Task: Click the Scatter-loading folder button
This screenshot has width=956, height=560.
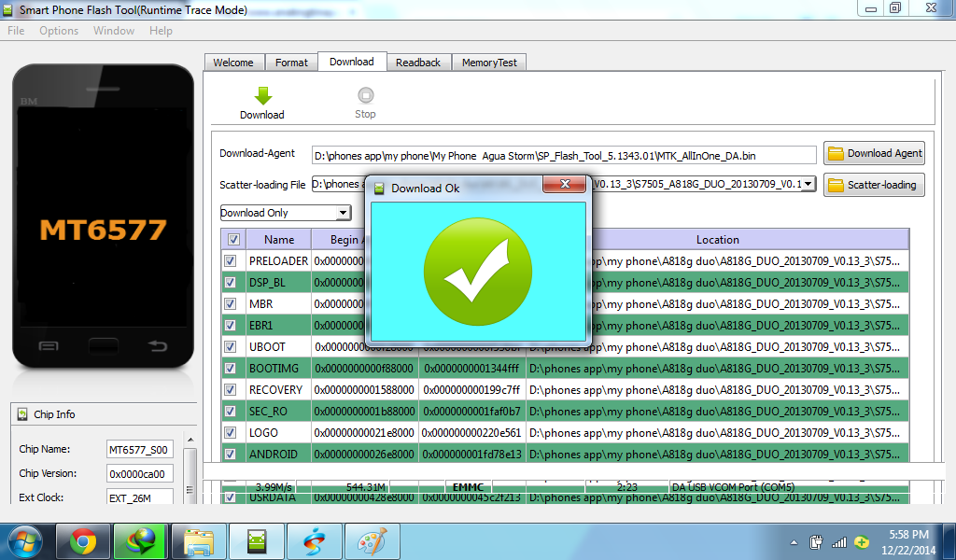Action: 874,185
